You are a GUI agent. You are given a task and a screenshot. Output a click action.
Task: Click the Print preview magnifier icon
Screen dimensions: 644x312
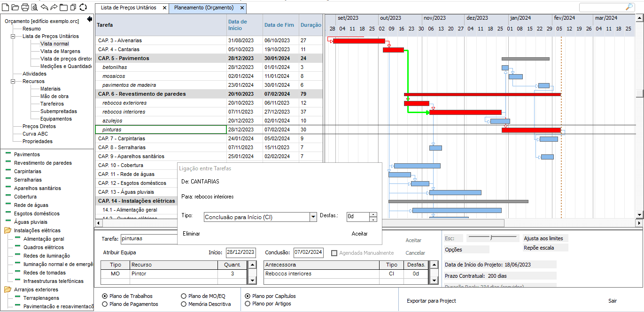tap(35, 7)
